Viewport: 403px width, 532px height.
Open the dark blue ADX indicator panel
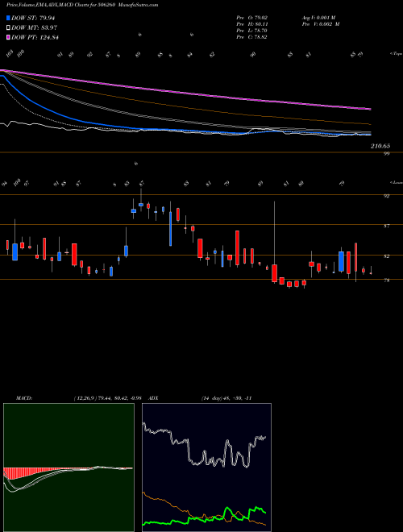click(206, 468)
